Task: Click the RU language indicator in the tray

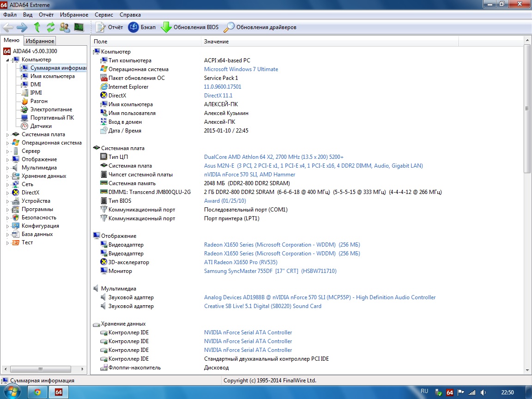Action: pyautogui.click(x=424, y=391)
